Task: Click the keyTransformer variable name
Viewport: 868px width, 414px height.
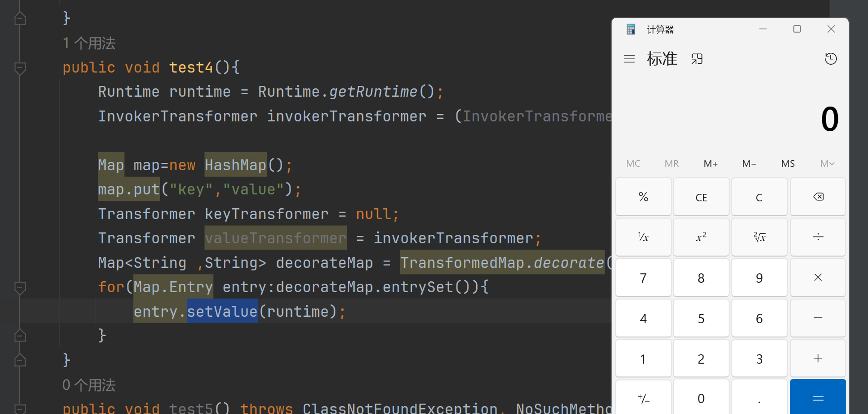Action: 267,214
